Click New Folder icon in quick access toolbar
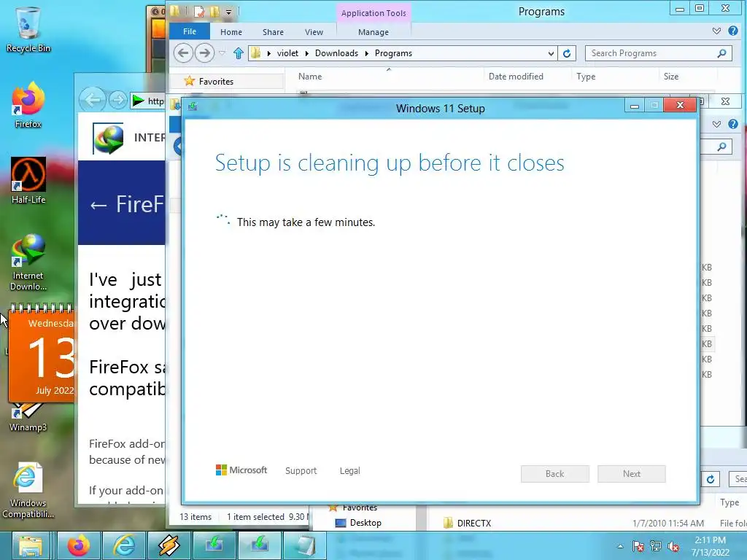747x560 pixels. [214, 11]
